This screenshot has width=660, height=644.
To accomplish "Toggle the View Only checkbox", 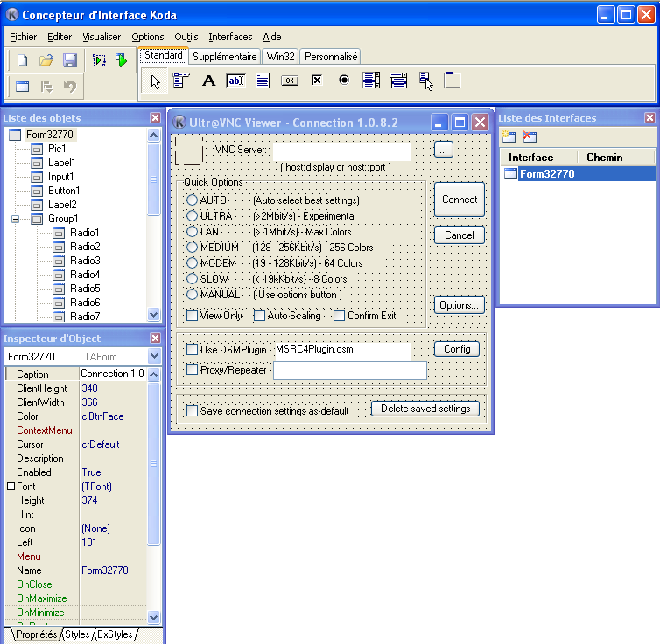I will coord(192,316).
